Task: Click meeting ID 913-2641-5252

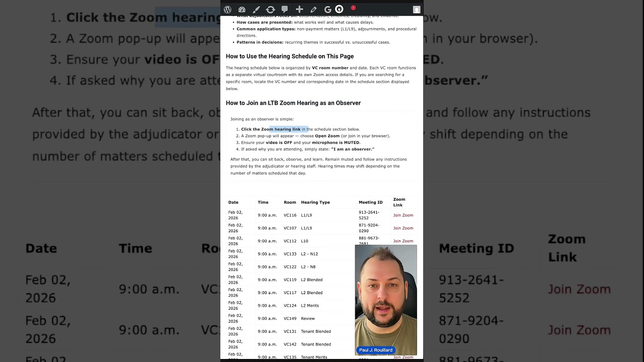Action: [x=369, y=215]
